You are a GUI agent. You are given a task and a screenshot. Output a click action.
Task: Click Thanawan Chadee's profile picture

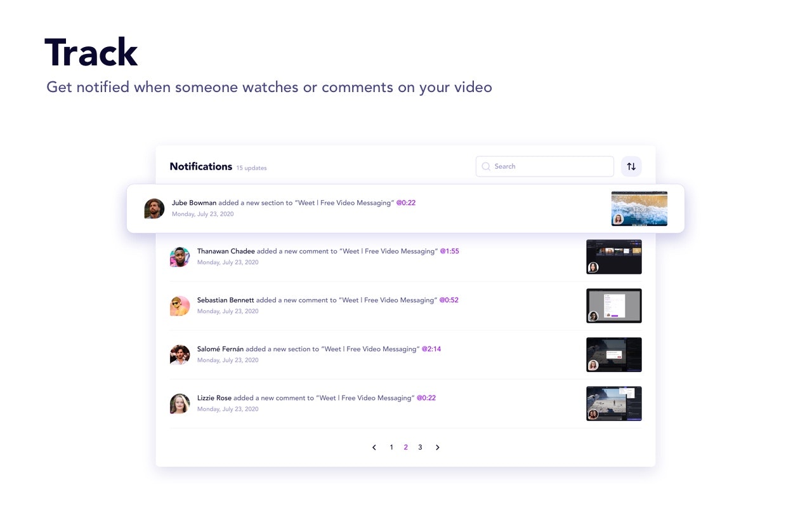pyautogui.click(x=180, y=257)
